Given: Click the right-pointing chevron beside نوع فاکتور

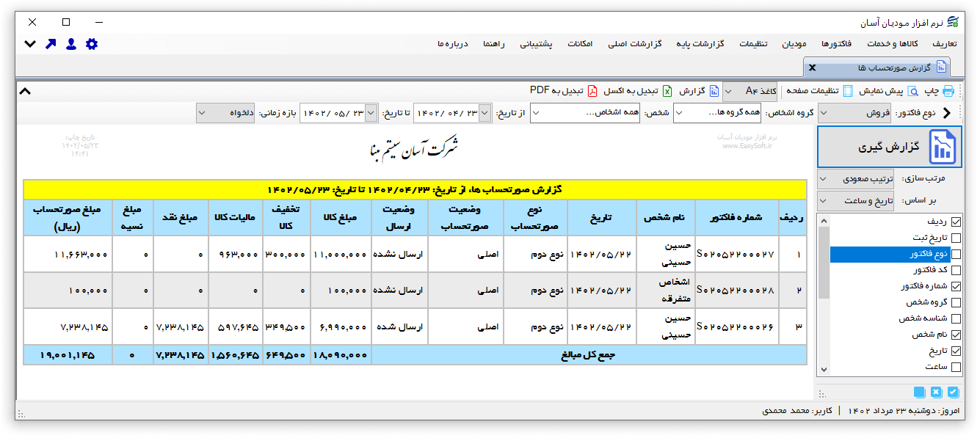Looking at the screenshot, I should [946, 113].
